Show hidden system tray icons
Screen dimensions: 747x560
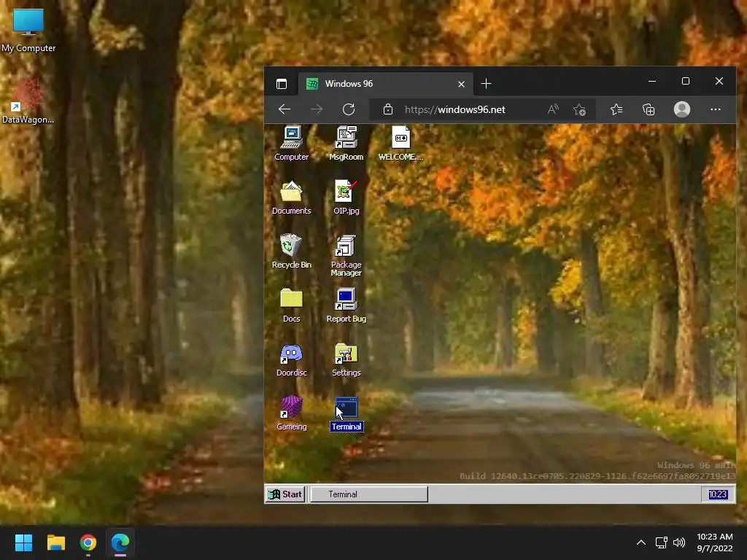(641, 542)
